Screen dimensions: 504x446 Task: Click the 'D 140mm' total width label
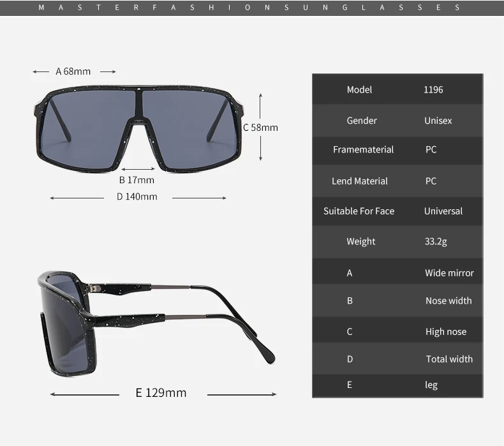click(137, 197)
